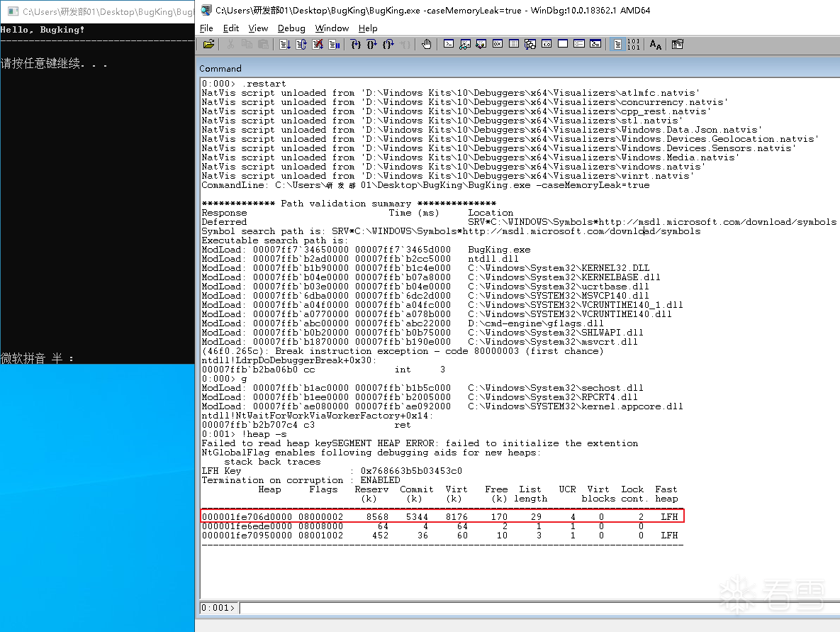This screenshot has width=840, height=632.
Task: Click the Step Into braces icon
Action: point(356,45)
